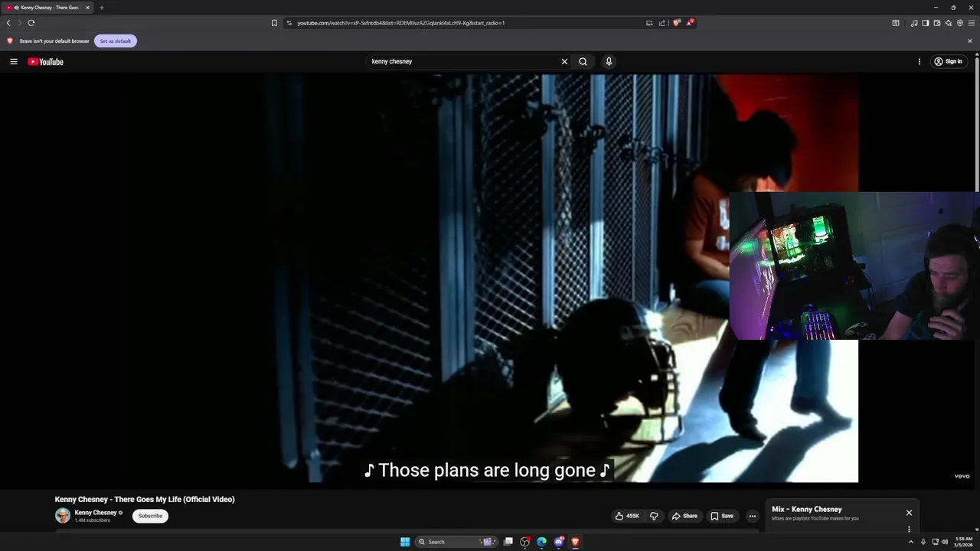Click taskbar Search box
This screenshot has width=980, height=551.
tap(457, 542)
